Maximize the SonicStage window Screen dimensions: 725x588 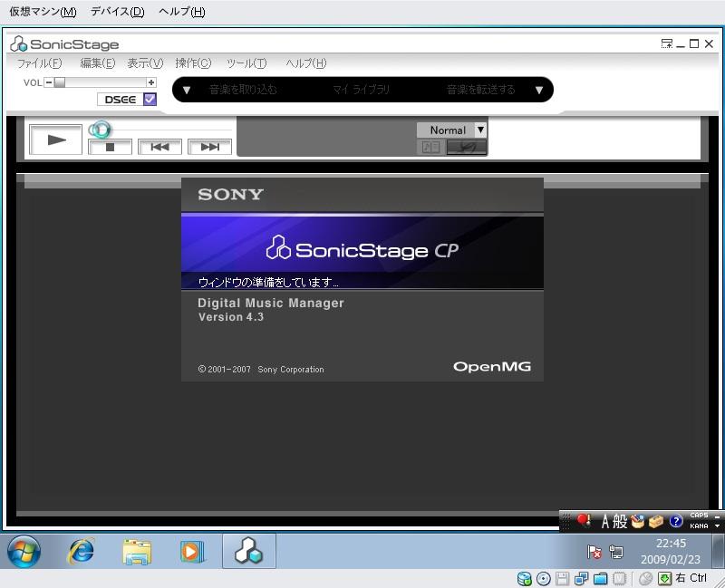(x=694, y=43)
